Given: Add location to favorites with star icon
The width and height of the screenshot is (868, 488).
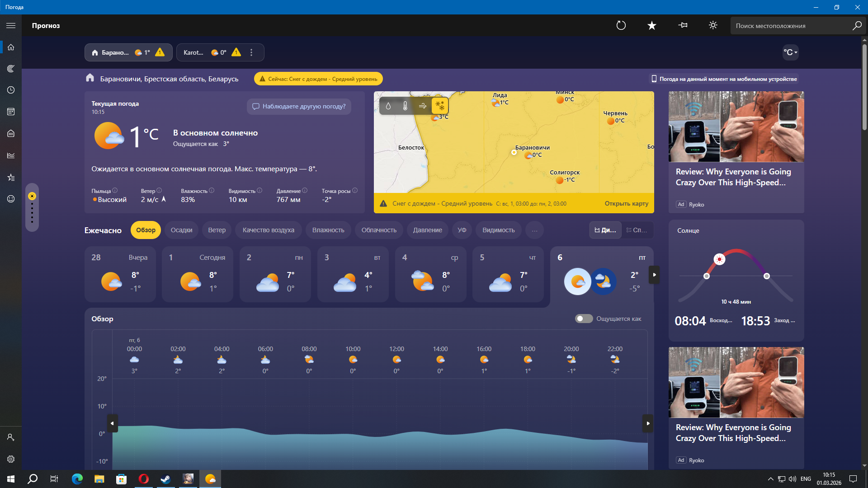Looking at the screenshot, I should [651, 26].
